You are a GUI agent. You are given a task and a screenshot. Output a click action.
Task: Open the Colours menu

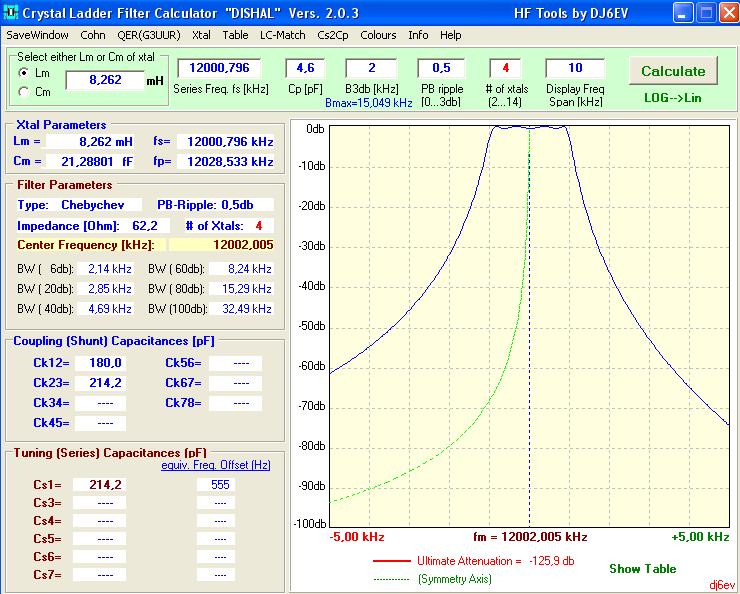pos(378,35)
